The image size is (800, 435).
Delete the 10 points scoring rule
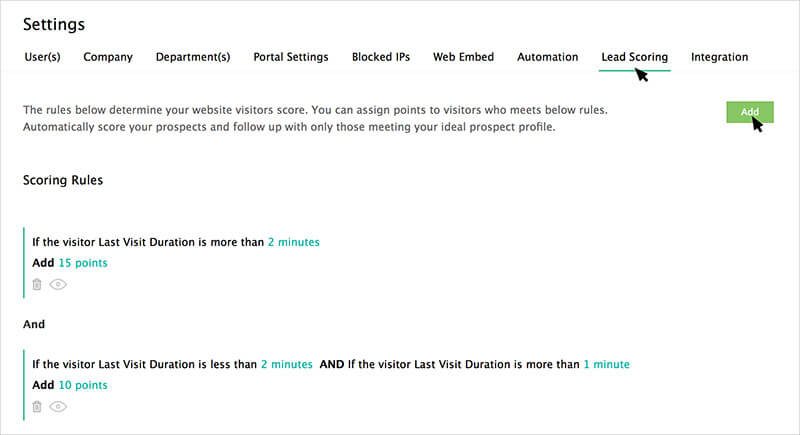point(37,407)
